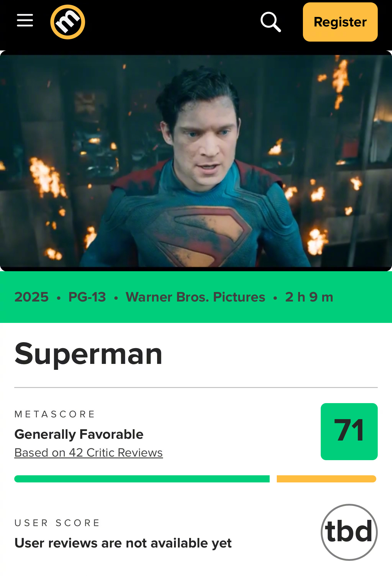Click the 2025 release year

click(x=31, y=297)
